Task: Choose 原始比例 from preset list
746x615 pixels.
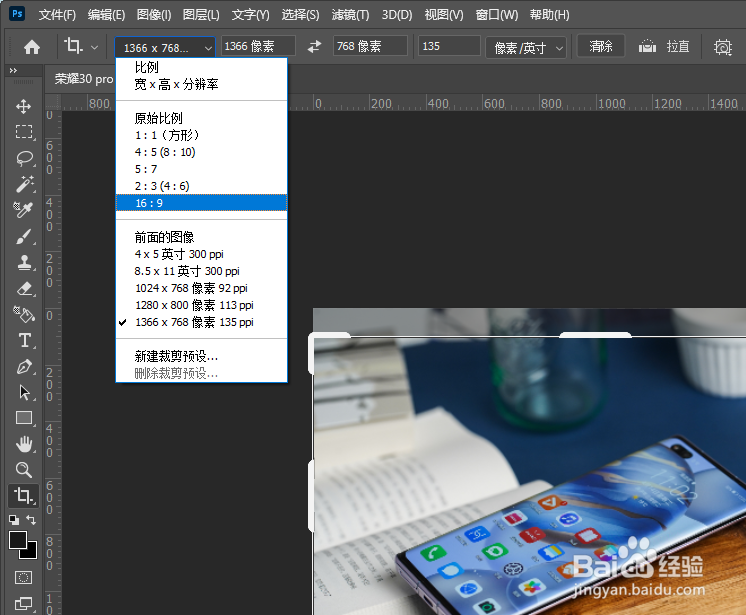Action: [x=201, y=118]
